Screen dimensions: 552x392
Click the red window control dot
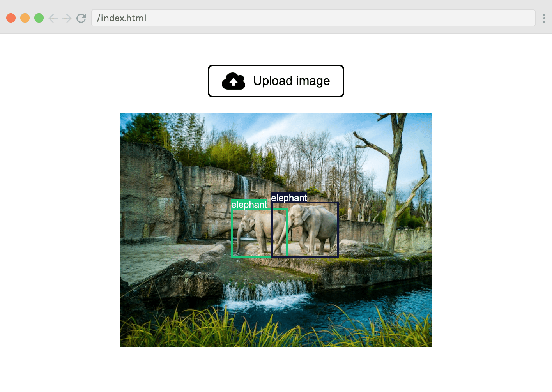click(x=11, y=18)
